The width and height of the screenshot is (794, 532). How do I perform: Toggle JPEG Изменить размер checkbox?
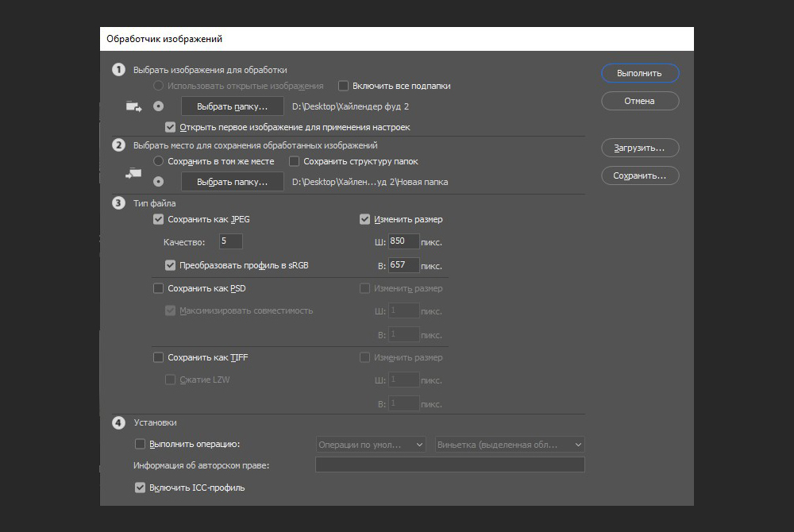[x=364, y=219]
